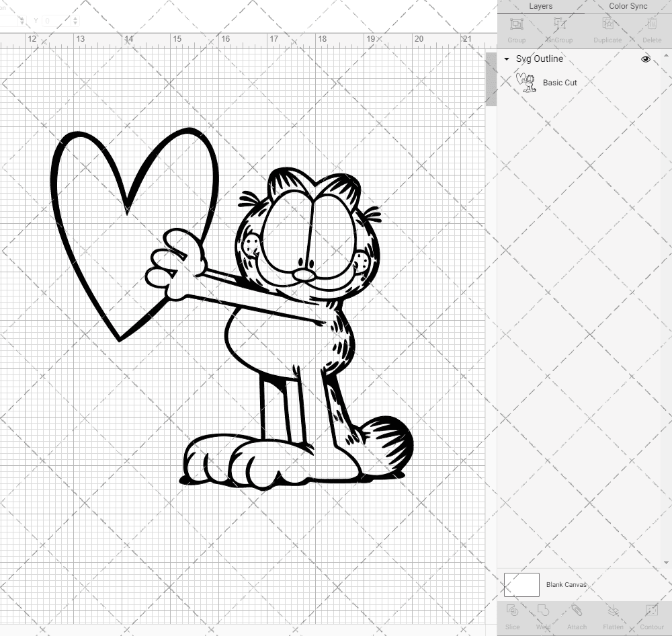Click the Basic Cut layer thumbnail
This screenshot has height=636, width=672.
pyautogui.click(x=527, y=83)
